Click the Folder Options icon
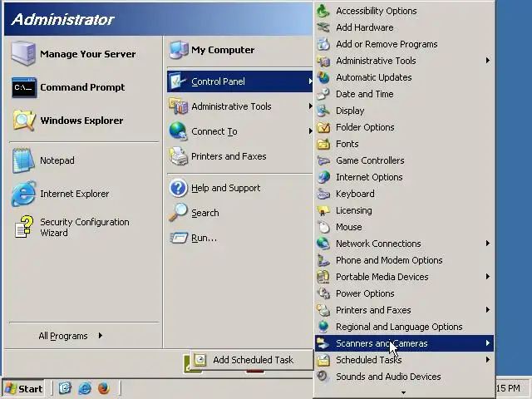Image resolution: width=532 pixels, height=399 pixels. click(x=323, y=127)
